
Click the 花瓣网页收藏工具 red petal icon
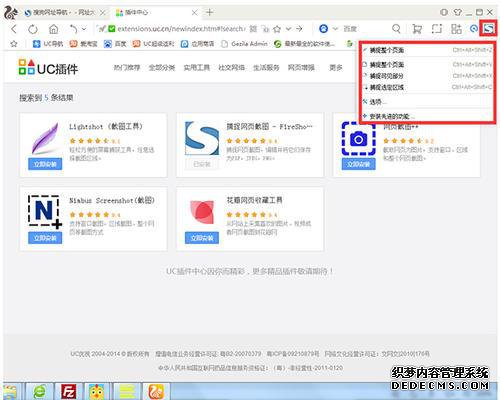click(x=202, y=212)
